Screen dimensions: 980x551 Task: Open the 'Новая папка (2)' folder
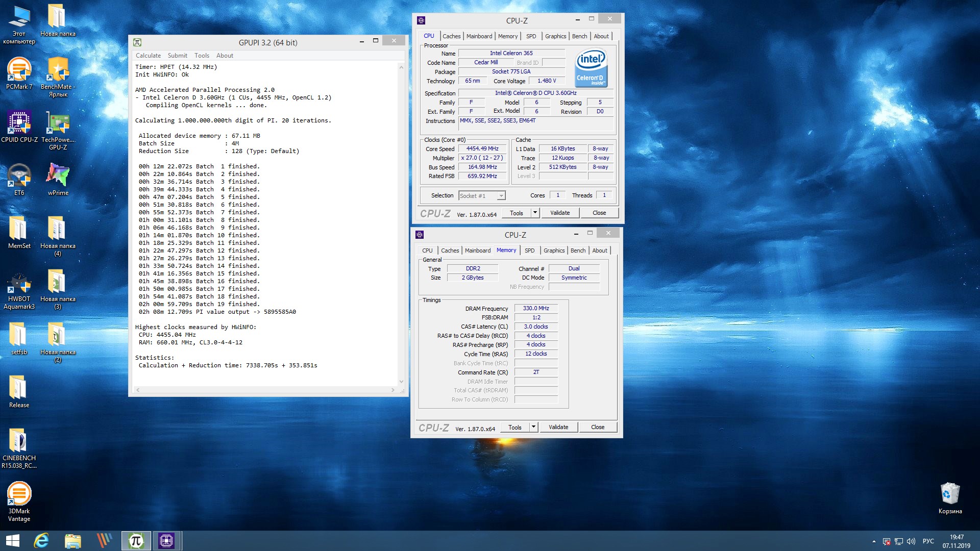coord(58,343)
